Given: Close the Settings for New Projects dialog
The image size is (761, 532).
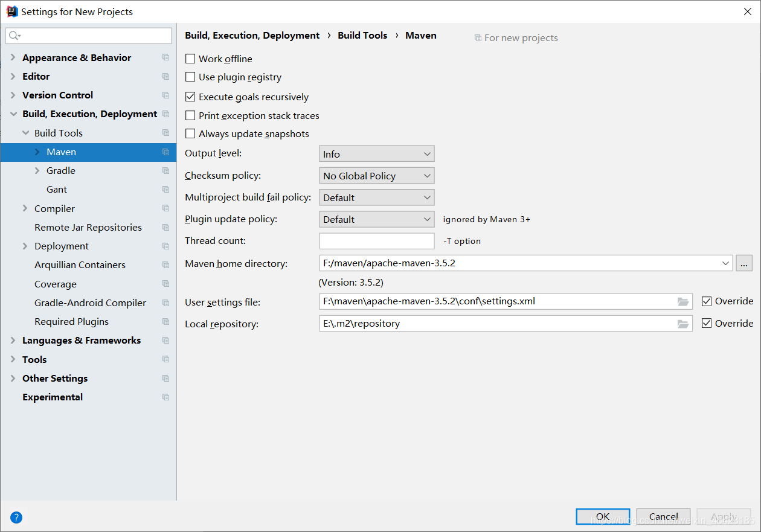Looking at the screenshot, I should point(747,11).
